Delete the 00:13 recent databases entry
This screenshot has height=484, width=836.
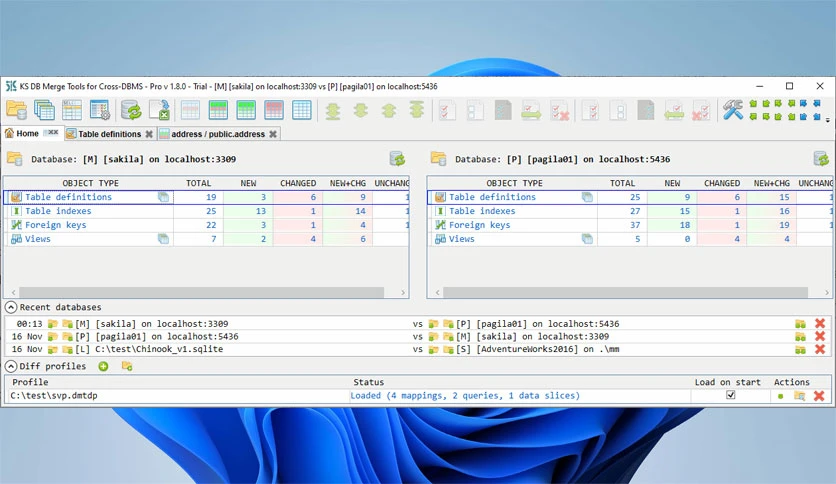tap(820, 323)
